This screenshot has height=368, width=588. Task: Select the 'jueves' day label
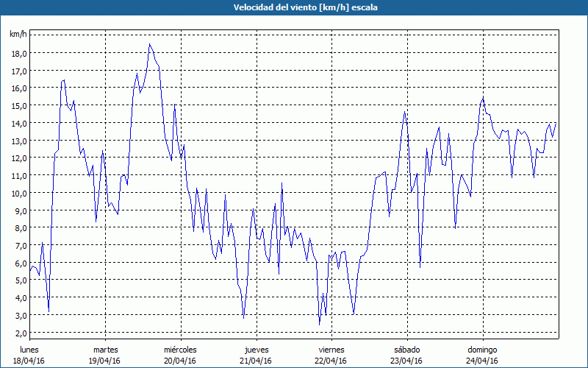tap(256, 350)
